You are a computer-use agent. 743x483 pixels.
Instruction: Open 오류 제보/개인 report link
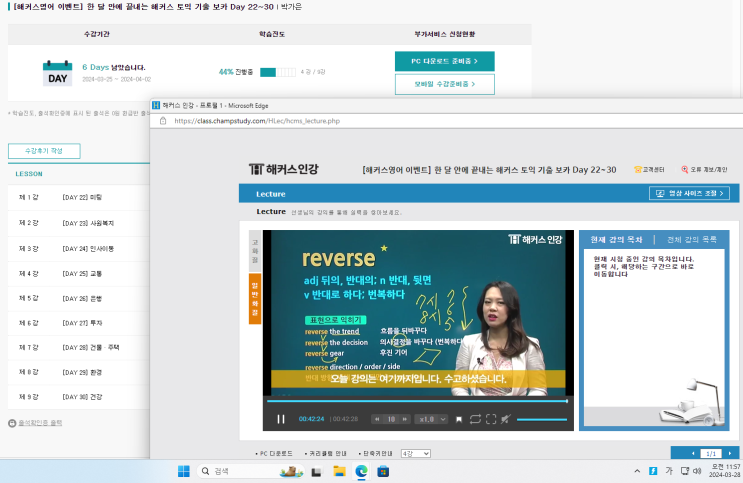click(x=704, y=170)
